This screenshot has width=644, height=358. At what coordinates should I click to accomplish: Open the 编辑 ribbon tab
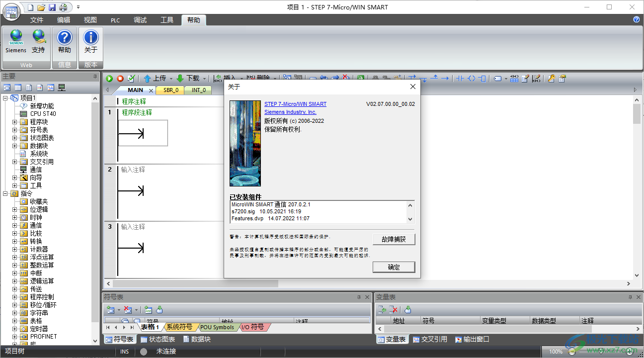click(x=64, y=20)
